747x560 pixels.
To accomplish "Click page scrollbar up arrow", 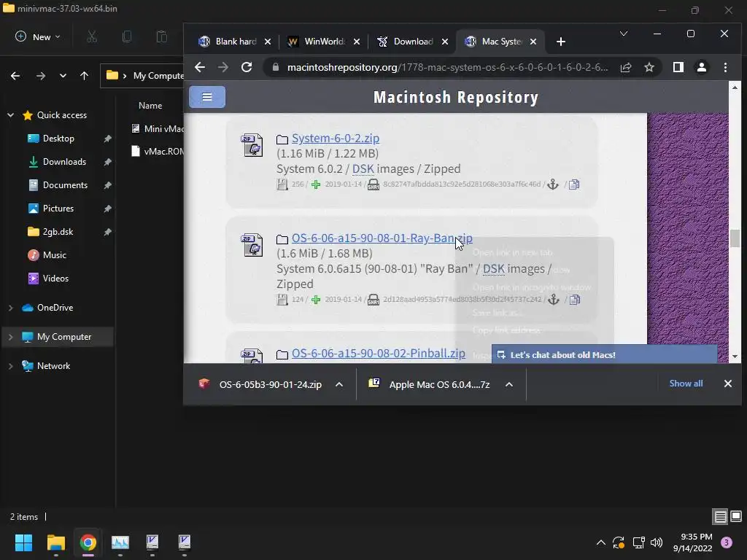I will (x=735, y=87).
